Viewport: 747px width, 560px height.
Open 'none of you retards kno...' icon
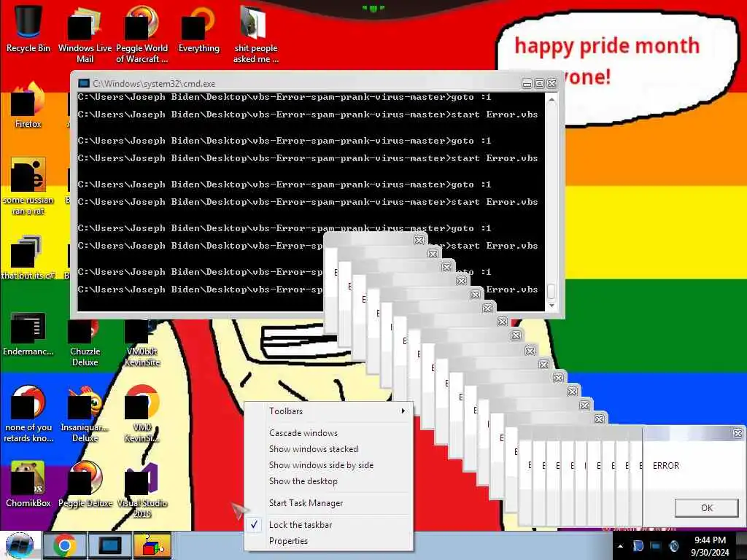click(x=28, y=414)
